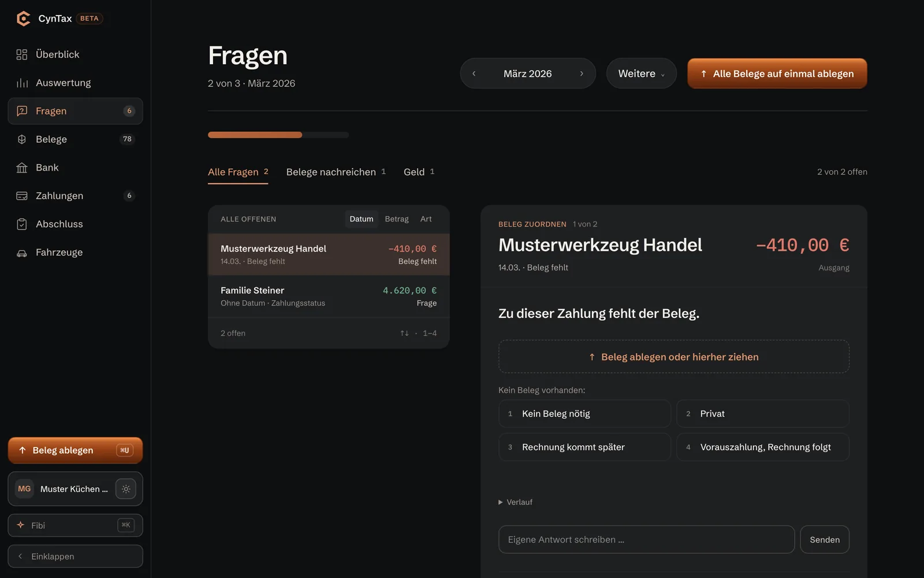This screenshot has width=924, height=578.
Task: Open the Weitere dropdown
Action: 641,73
